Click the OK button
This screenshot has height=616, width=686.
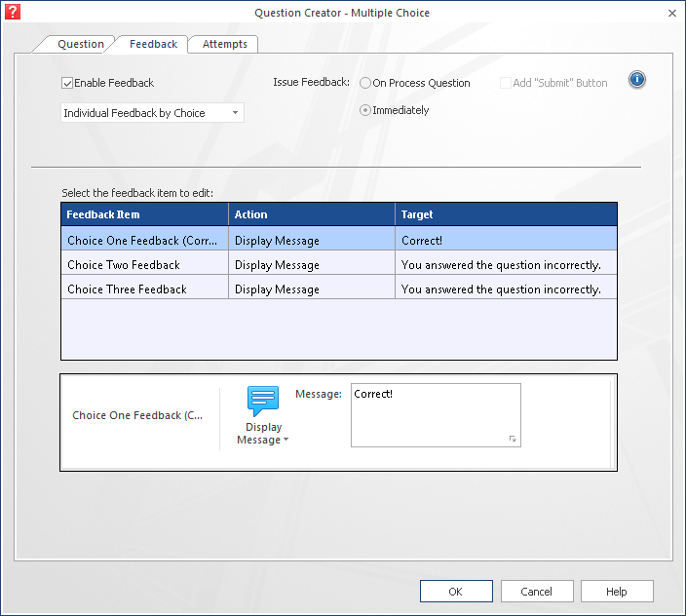click(x=456, y=592)
